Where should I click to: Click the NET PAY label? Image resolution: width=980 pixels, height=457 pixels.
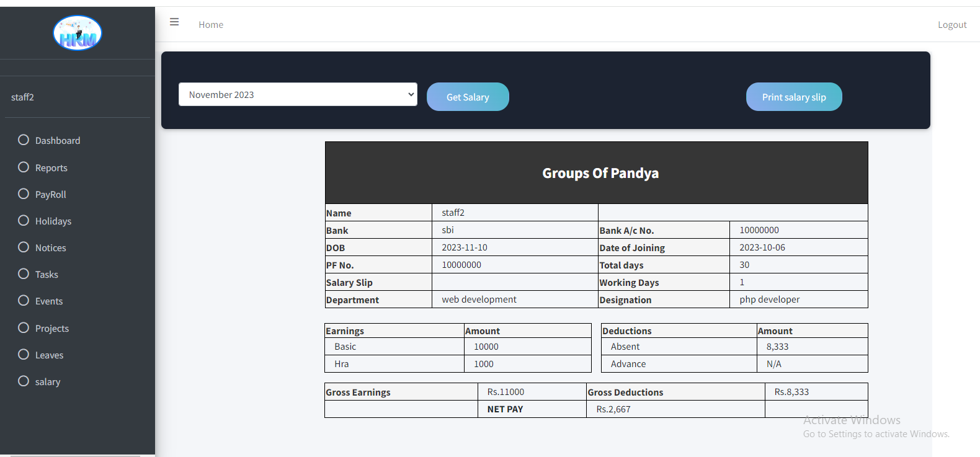coord(505,409)
